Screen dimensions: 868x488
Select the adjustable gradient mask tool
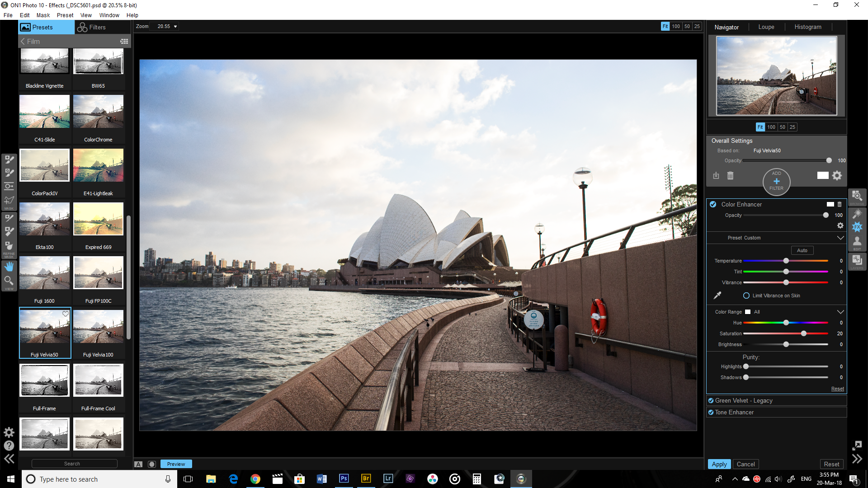(x=9, y=186)
